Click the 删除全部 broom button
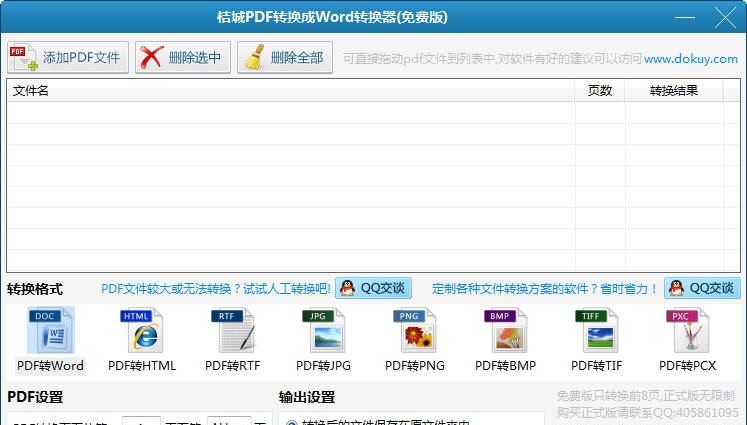The width and height of the screenshot is (747, 425). (x=285, y=57)
